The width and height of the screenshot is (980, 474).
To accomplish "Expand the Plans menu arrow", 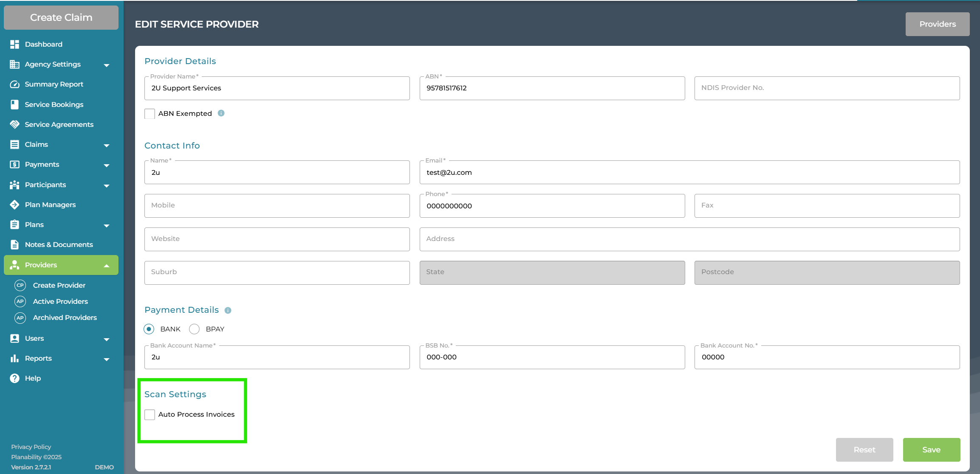I will click(x=107, y=225).
